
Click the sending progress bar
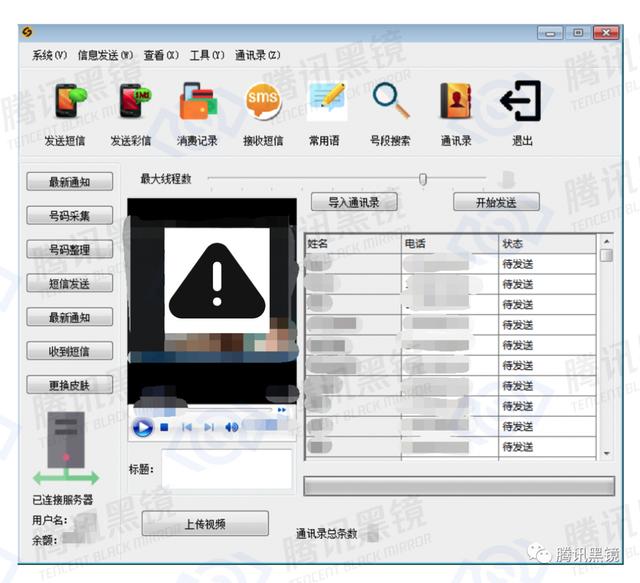pos(459,486)
